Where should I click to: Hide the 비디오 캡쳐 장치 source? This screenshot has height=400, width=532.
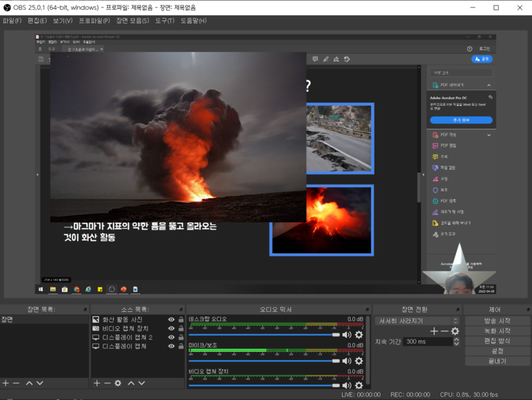(x=171, y=328)
